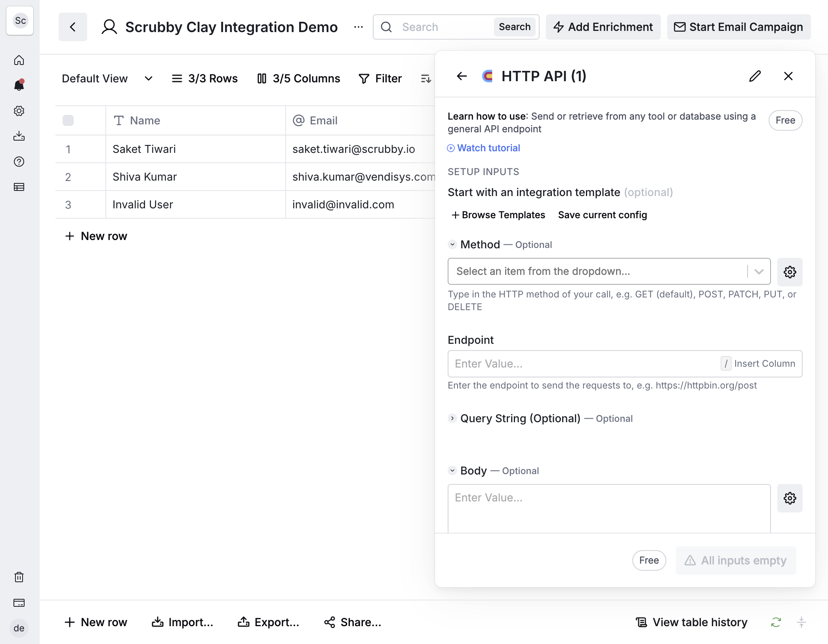Open the Default View dropdown

pyautogui.click(x=107, y=78)
